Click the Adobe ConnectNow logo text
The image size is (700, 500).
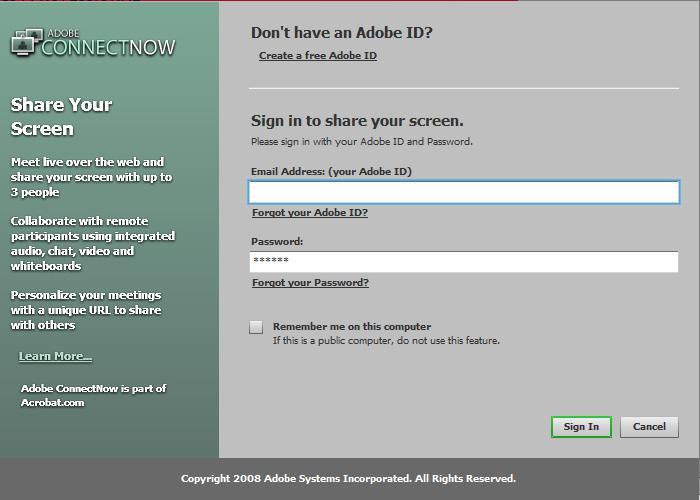point(108,45)
